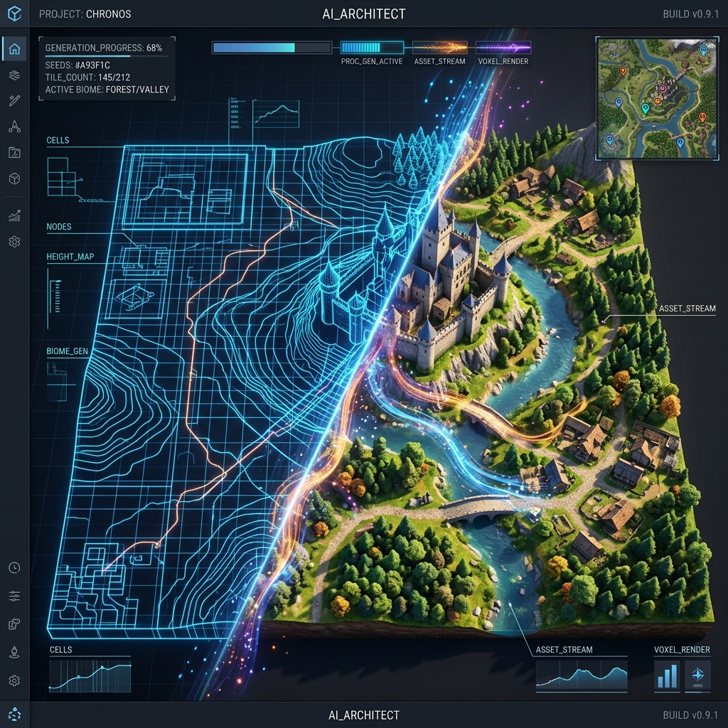The width and height of the screenshot is (728, 728).
Task: Click the TILE_COUNT: 145/212 value
Action: tap(87, 77)
